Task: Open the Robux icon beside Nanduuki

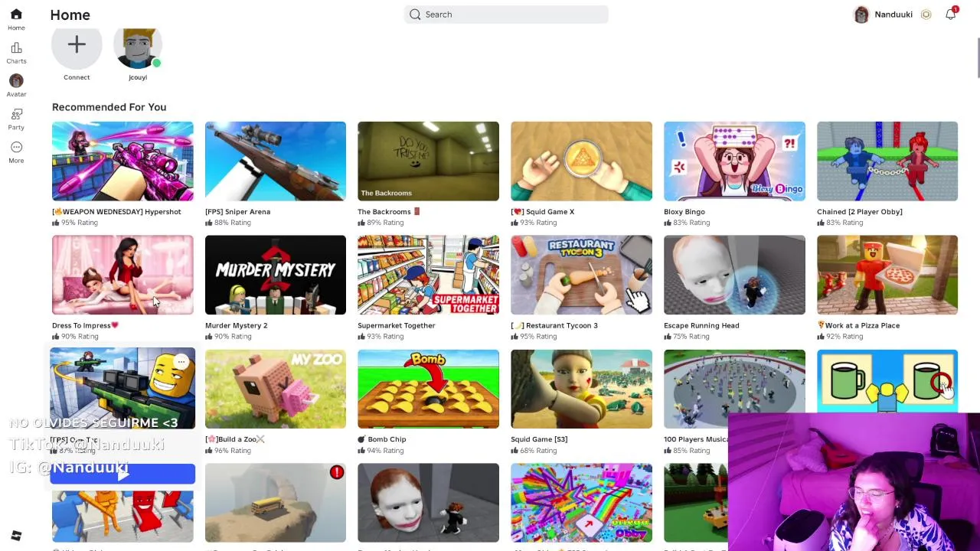Action: 926,15
